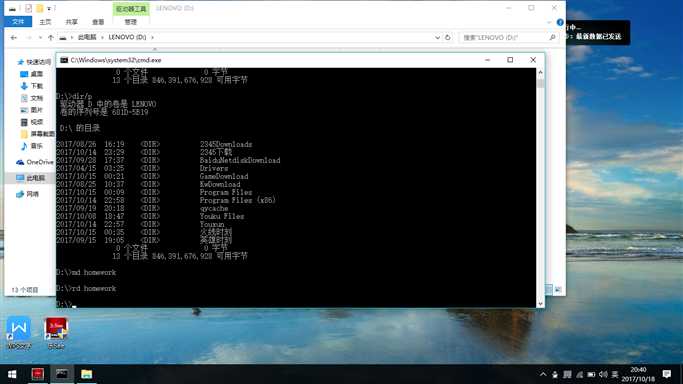683x384 pixels.
Task: Click the battery tray icon
Action: [x=591, y=374]
